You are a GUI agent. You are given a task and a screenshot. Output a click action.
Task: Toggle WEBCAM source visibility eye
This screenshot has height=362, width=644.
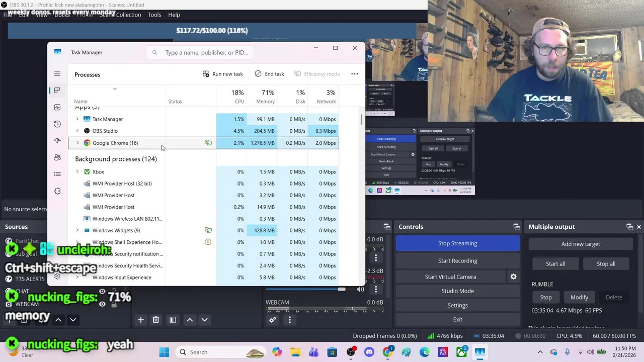click(x=102, y=304)
